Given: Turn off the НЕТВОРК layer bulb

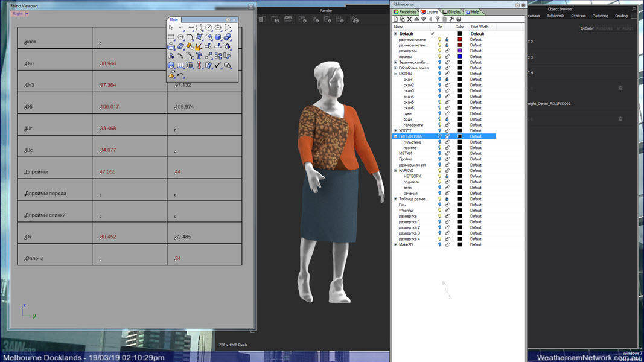Looking at the screenshot, I should pos(439,176).
